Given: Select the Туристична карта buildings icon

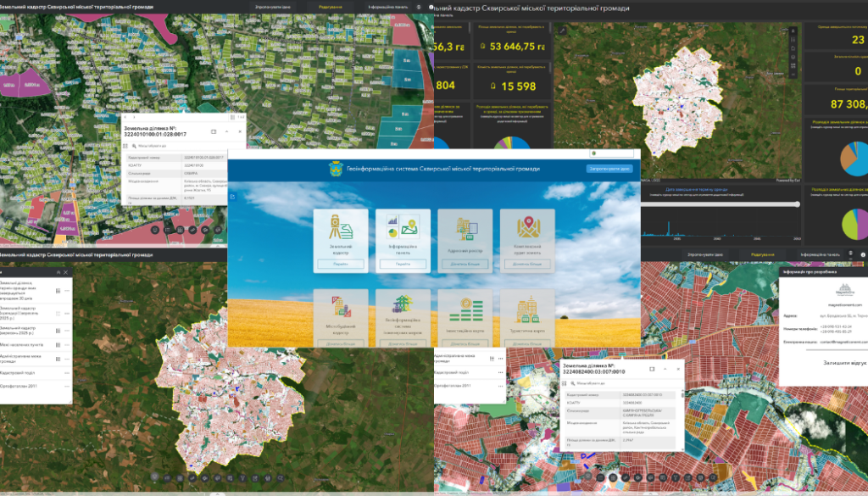Looking at the screenshot, I should [x=527, y=309].
